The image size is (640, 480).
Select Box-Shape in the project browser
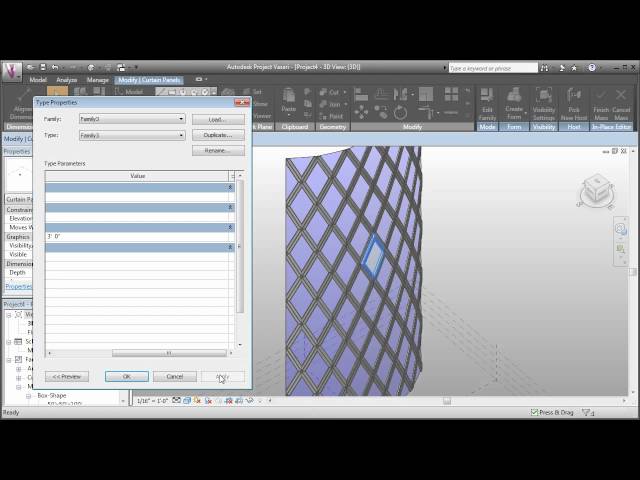click(52, 396)
